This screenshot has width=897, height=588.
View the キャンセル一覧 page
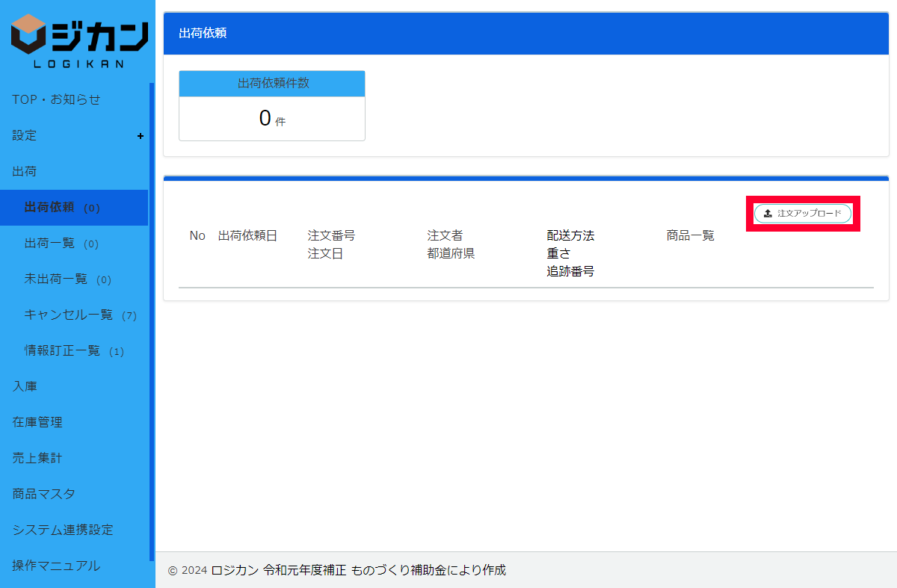pyautogui.click(x=68, y=315)
